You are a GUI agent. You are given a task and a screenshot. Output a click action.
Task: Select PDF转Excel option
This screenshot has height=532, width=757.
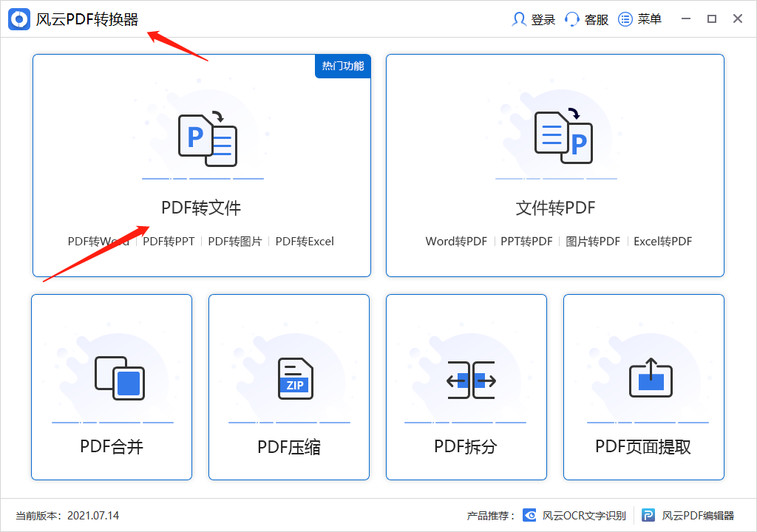[305, 242]
